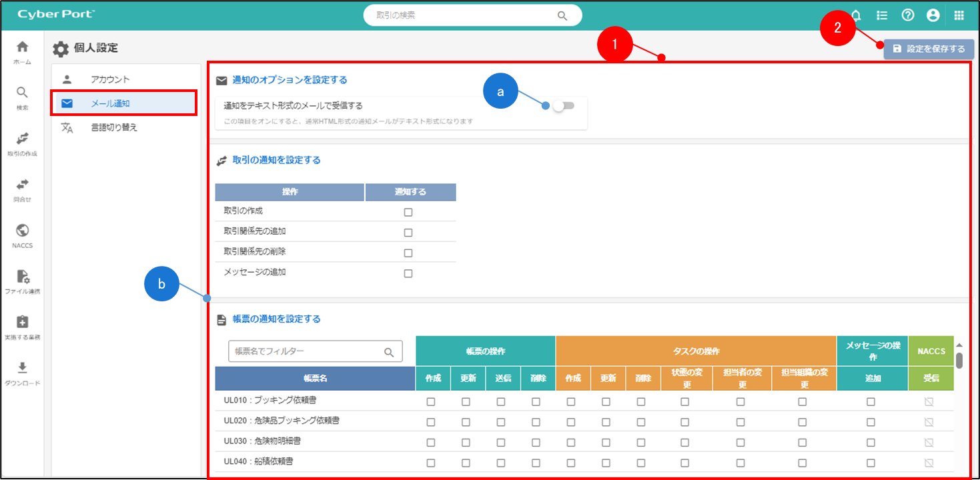The height and width of the screenshot is (480, 980).
Task: Open the 取引の作成 sidebar icon
Action: click(x=22, y=139)
